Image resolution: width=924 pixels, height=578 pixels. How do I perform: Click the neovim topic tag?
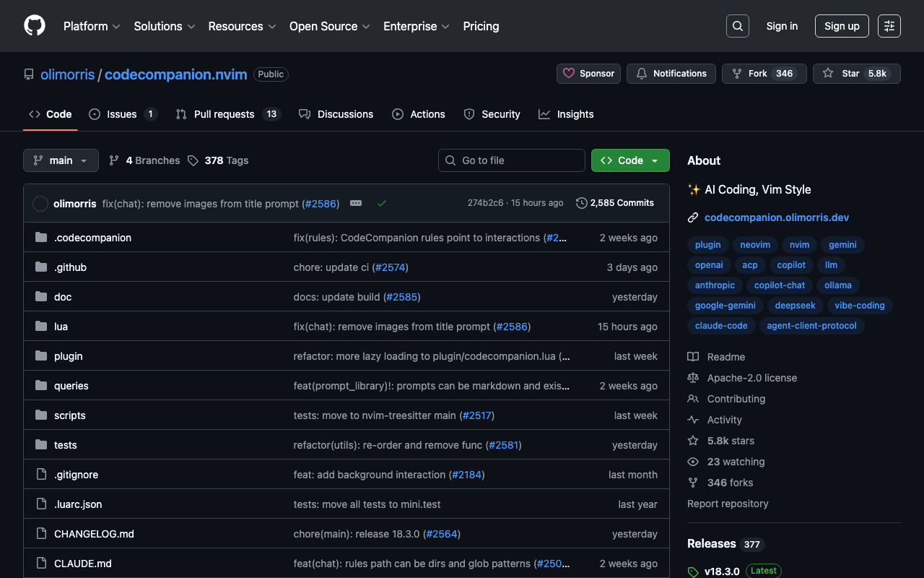coord(755,245)
